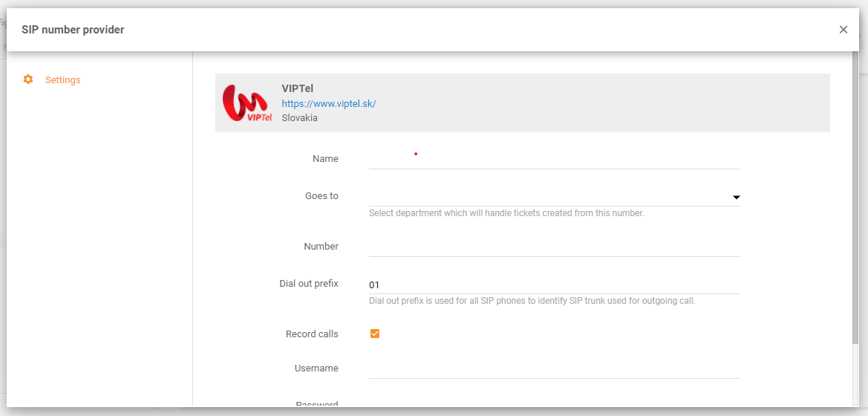Focus the Name input field

coord(554,159)
